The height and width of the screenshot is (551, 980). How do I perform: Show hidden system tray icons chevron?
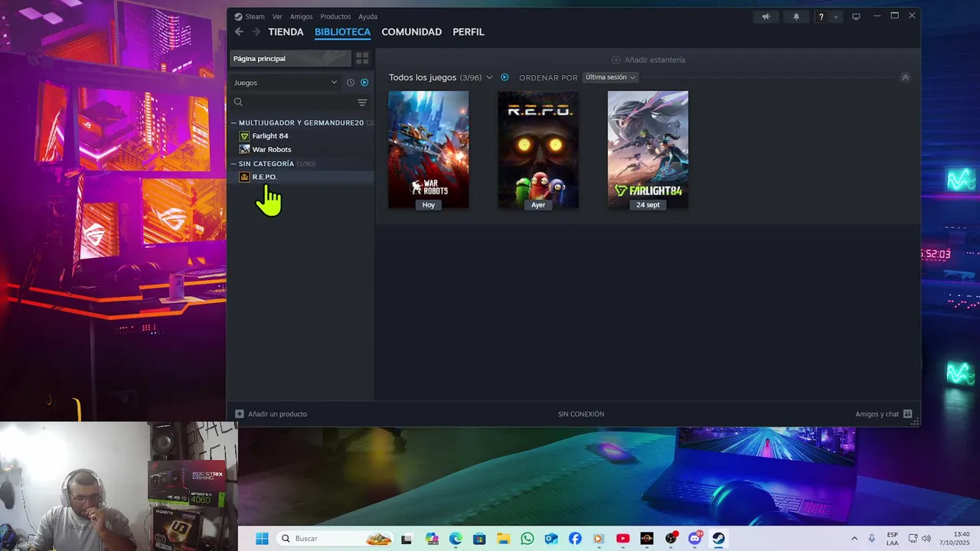coord(854,539)
